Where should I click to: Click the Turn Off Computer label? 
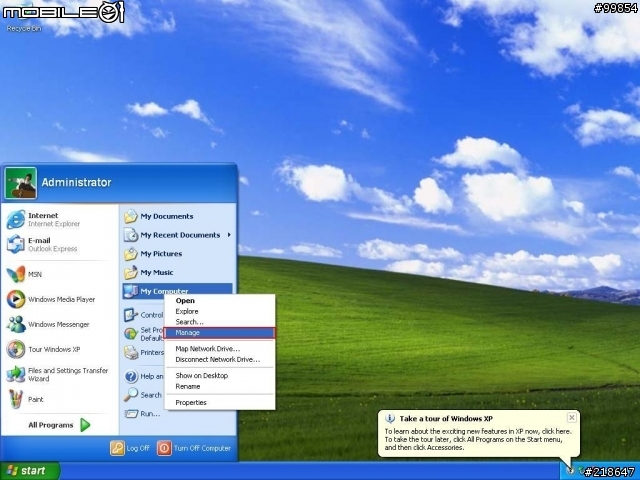(x=202, y=448)
